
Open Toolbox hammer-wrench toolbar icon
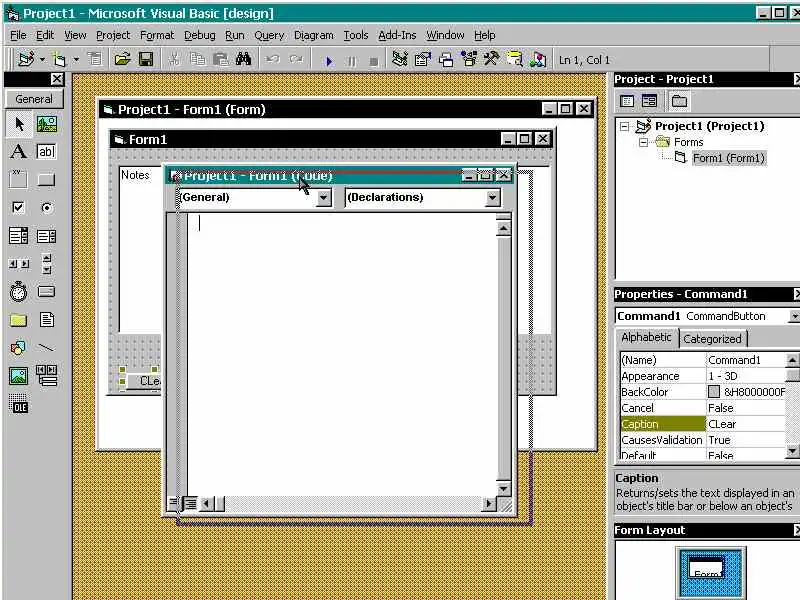tap(491, 60)
